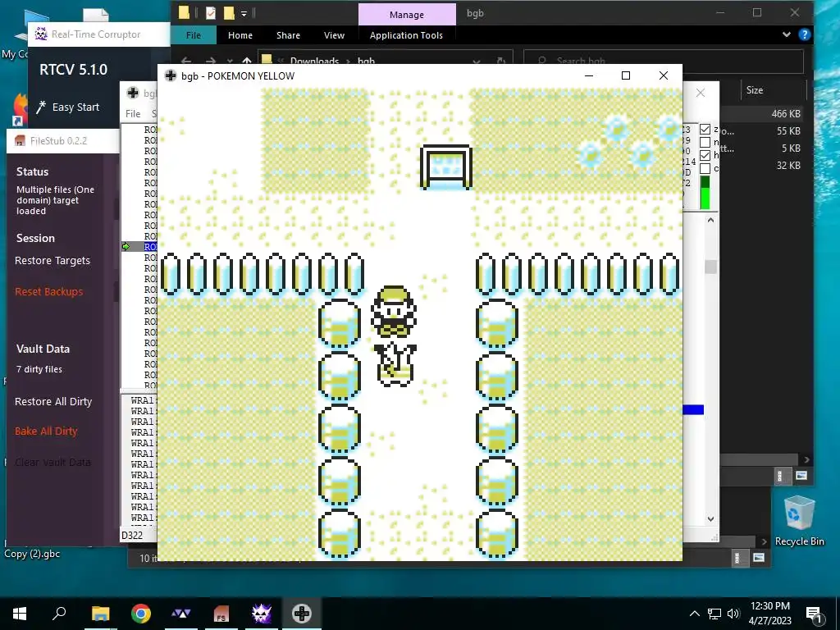Click Bake All Dirty in FileStub
Viewport: 840px width, 630px height.
click(x=46, y=431)
